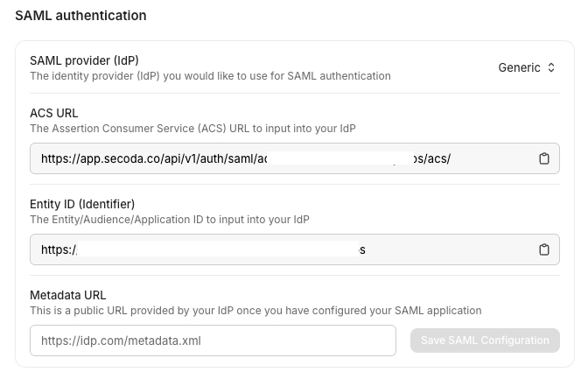
Task: Click the app.secoda.co URL text
Action: coord(149,159)
